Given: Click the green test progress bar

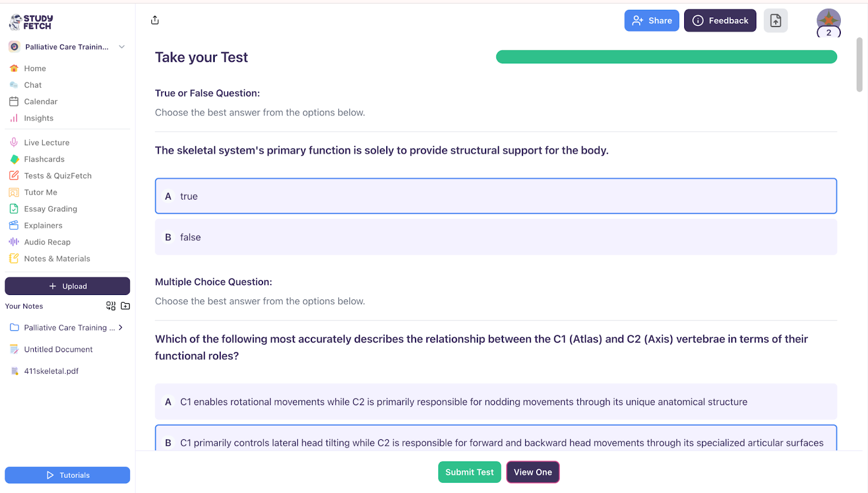Looking at the screenshot, I should [666, 56].
